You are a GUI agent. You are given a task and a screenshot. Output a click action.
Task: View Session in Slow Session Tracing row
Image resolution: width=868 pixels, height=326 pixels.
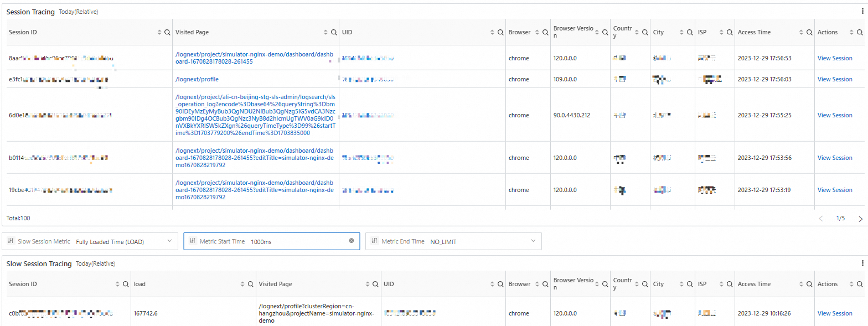[835, 313]
